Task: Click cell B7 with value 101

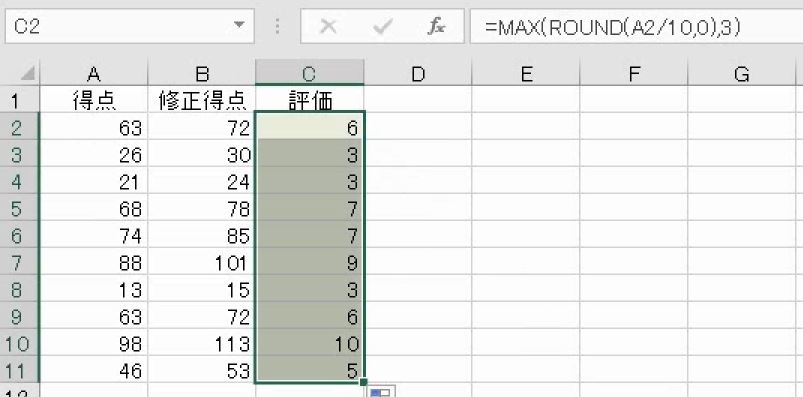Action: [202, 262]
